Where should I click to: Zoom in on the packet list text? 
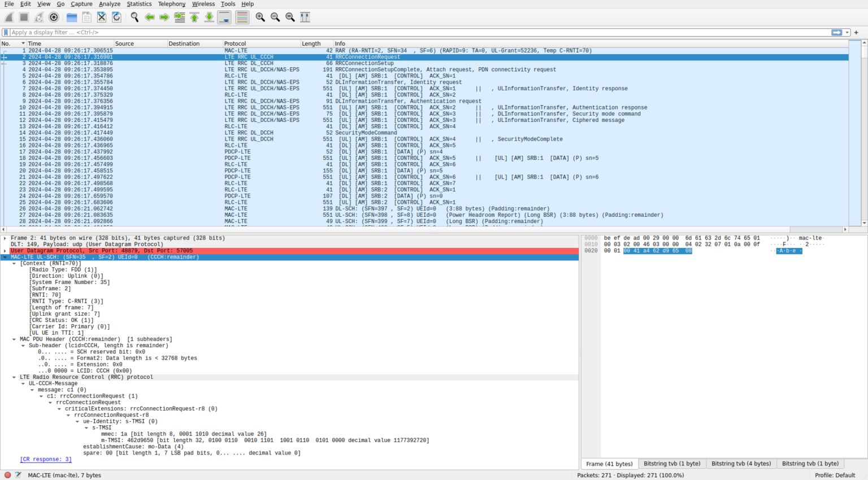pos(260,17)
